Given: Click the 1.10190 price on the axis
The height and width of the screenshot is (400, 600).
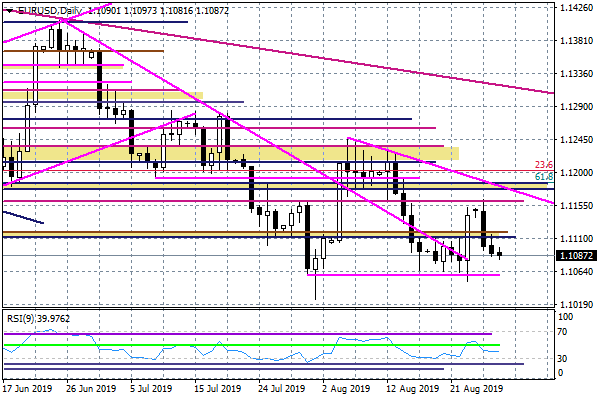Looking at the screenshot, I should pos(576,304).
